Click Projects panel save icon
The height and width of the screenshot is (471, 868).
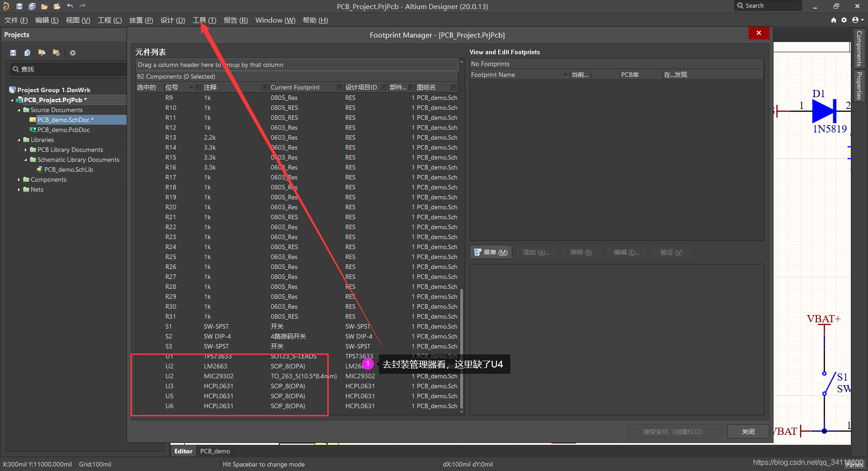click(x=13, y=53)
